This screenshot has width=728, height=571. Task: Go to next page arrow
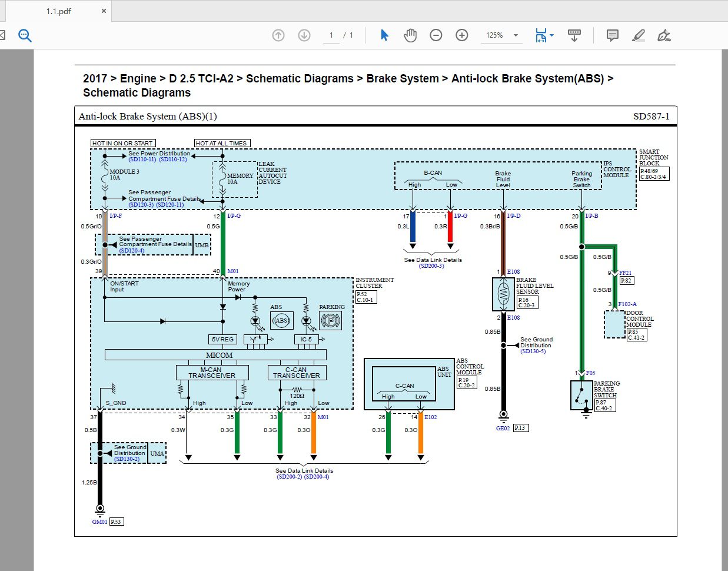[x=304, y=35]
